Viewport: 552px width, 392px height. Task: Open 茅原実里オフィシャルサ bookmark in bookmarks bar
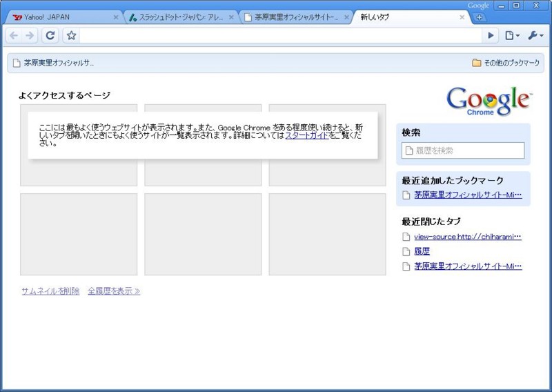pyautogui.click(x=54, y=63)
